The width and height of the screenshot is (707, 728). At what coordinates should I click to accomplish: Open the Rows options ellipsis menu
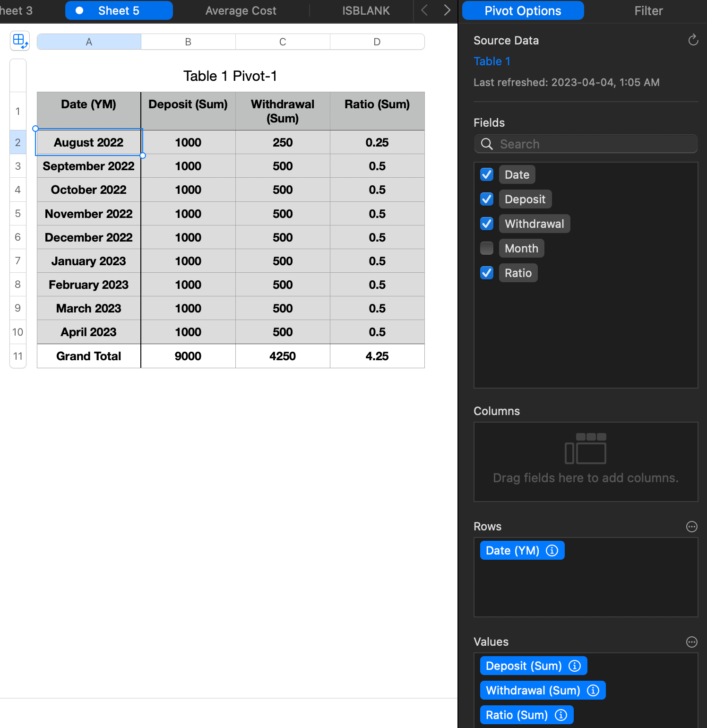pyautogui.click(x=691, y=526)
